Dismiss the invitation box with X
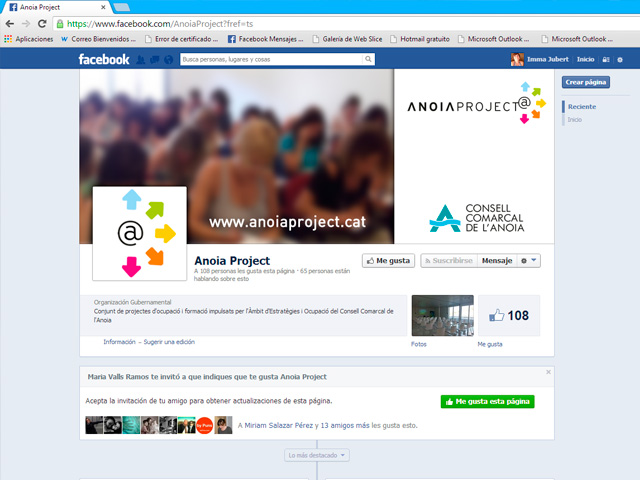The height and width of the screenshot is (480, 640). (548, 372)
